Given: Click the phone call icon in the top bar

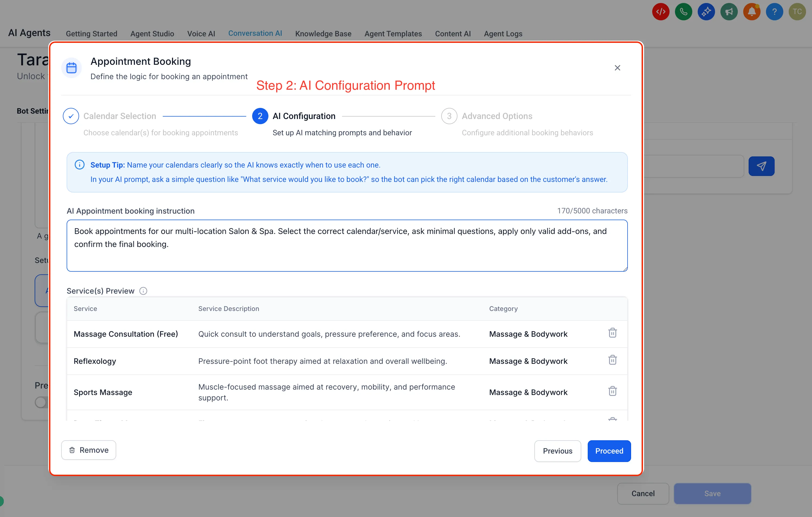Looking at the screenshot, I should 683,11.
